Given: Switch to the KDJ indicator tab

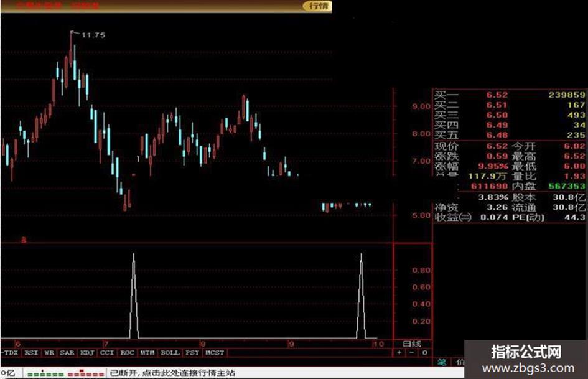Looking at the screenshot, I should (x=87, y=353).
